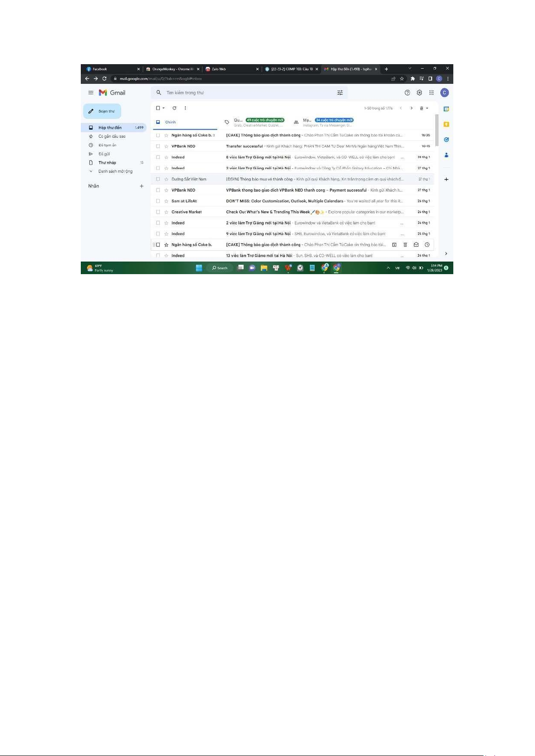Star the Sam at LifeAt email

click(x=166, y=201)
